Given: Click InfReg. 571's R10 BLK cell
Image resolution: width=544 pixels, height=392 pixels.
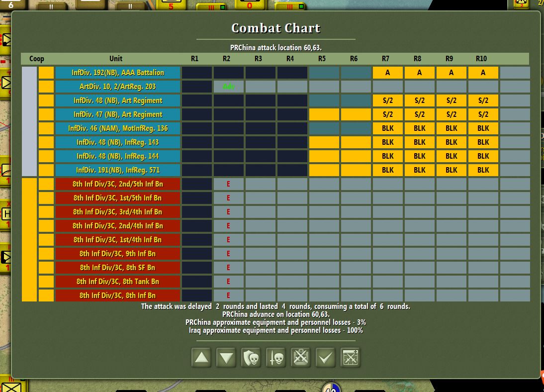Looking at the screenshot, I should [483, 170].
